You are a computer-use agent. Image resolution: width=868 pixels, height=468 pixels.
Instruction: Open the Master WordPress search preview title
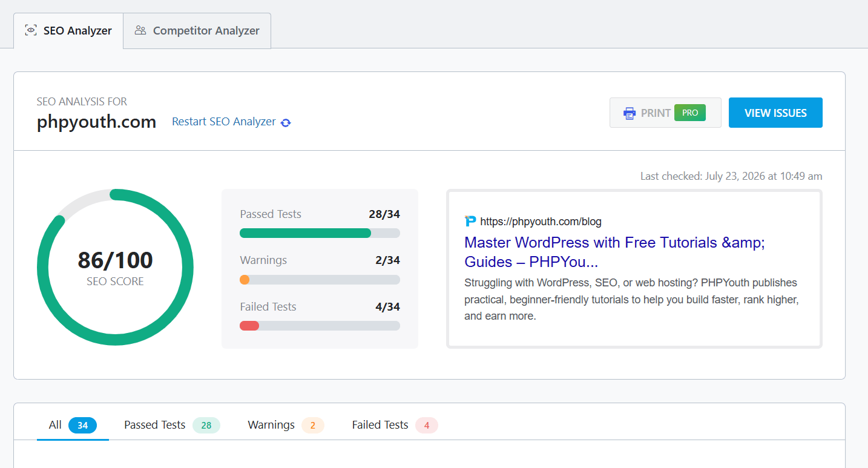(x=614, y=252)
